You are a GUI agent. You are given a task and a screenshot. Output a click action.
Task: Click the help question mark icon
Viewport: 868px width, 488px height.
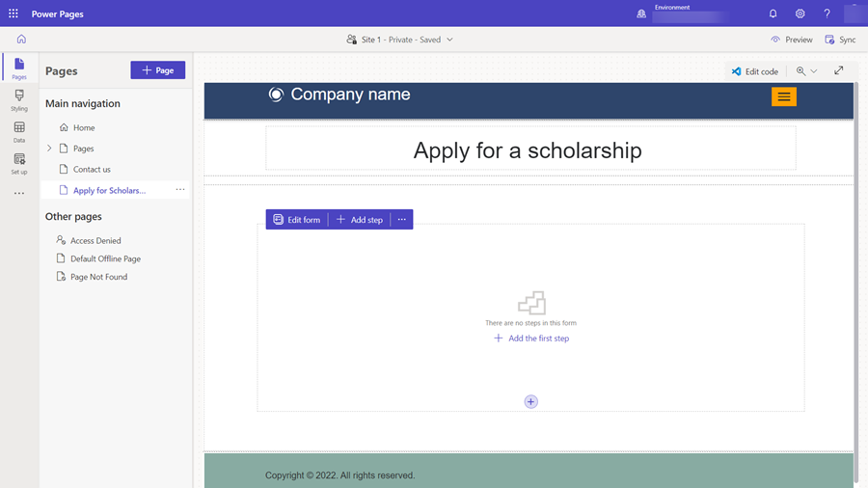(x=827, y=14)
